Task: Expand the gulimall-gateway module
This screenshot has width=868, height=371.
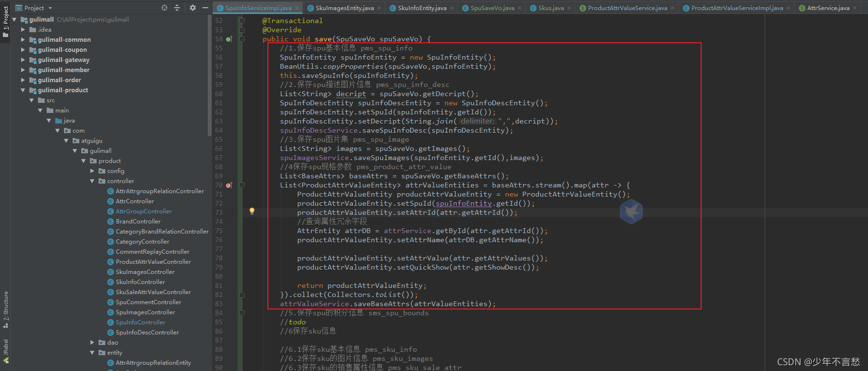Action: [x=23, y=60]
